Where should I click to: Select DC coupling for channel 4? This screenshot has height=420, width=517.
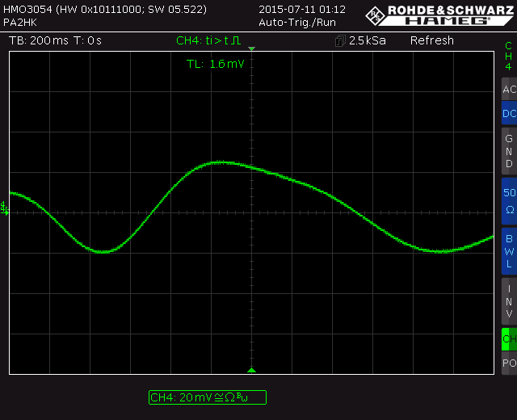point(508,114)
